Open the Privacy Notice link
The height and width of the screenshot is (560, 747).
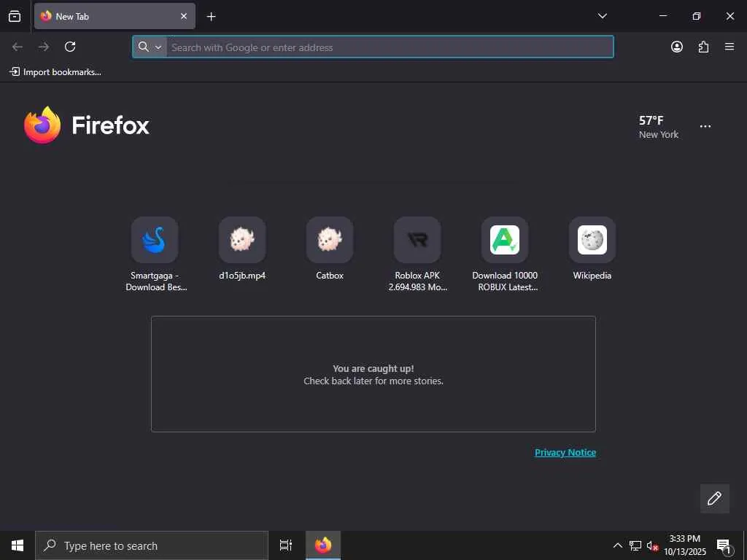[x=565, y=452]
